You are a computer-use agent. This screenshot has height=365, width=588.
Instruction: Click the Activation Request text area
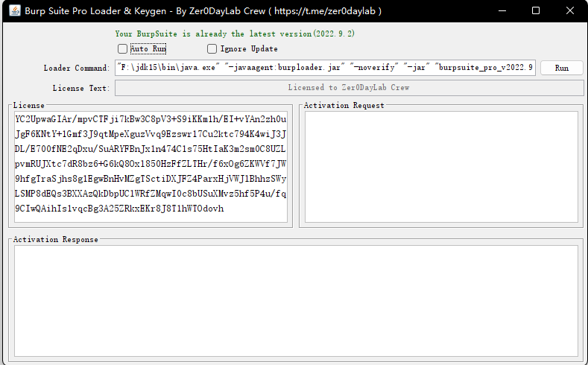[441, 167]
